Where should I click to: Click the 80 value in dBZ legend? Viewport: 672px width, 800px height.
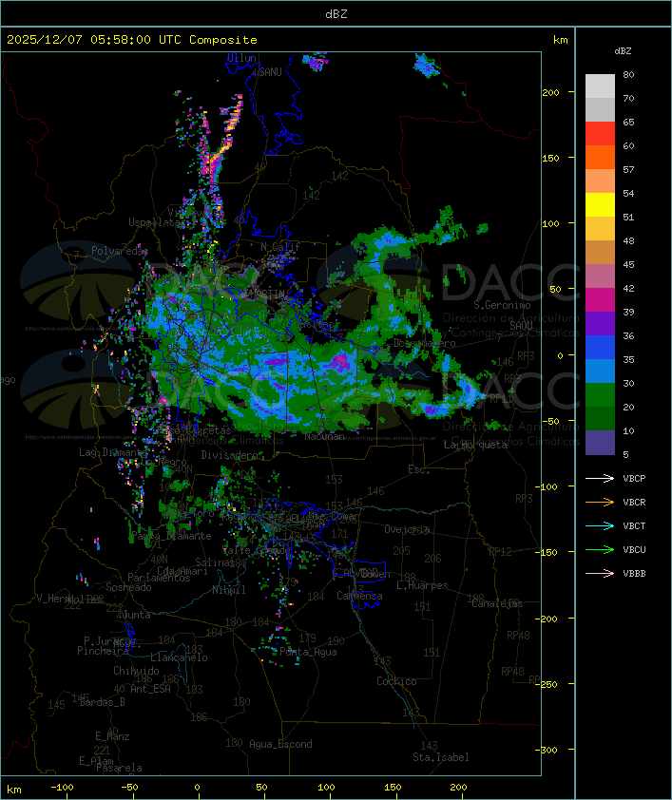(x=628, y=74)
